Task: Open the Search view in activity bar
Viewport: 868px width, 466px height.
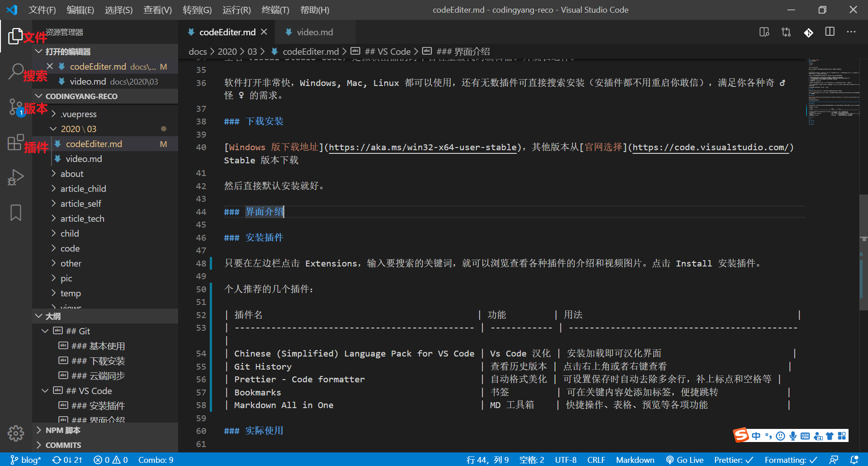Action: coord(15,71)
